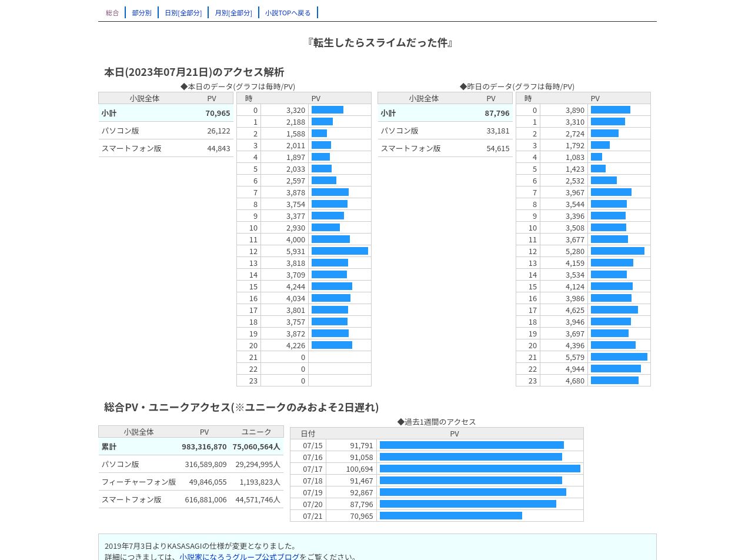The height and width of the screenshot is (560, 755).
Task: Click yesterday's hour 0 PV value 3,890
Action: pyautogui.click(x=575, y=110)
